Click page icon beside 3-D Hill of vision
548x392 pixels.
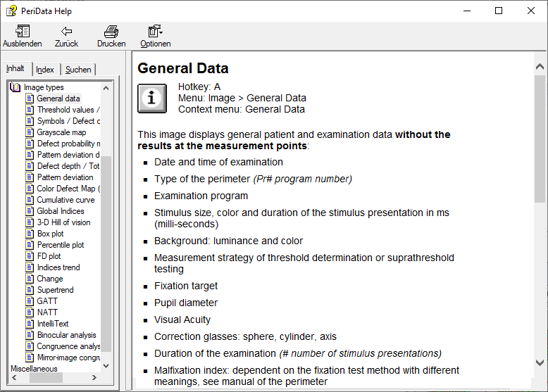(x=30, y=222)
